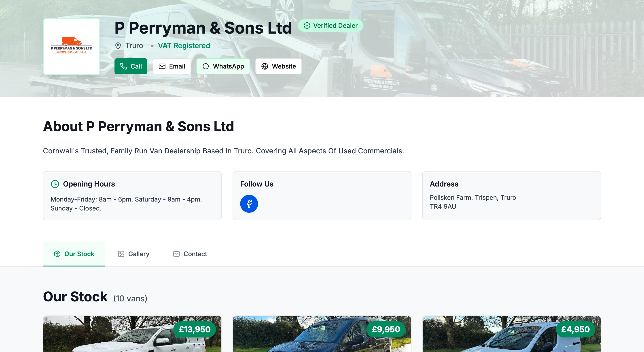This screenshot has width=644, height=352.
Task: Open the dealer Website button
Action: [x=278, y=66]
